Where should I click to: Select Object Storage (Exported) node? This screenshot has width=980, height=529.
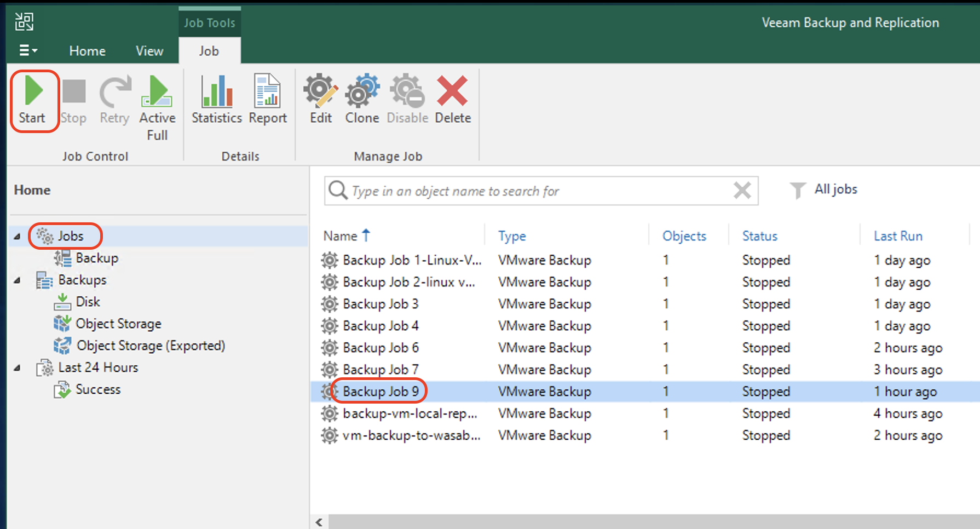151,346
